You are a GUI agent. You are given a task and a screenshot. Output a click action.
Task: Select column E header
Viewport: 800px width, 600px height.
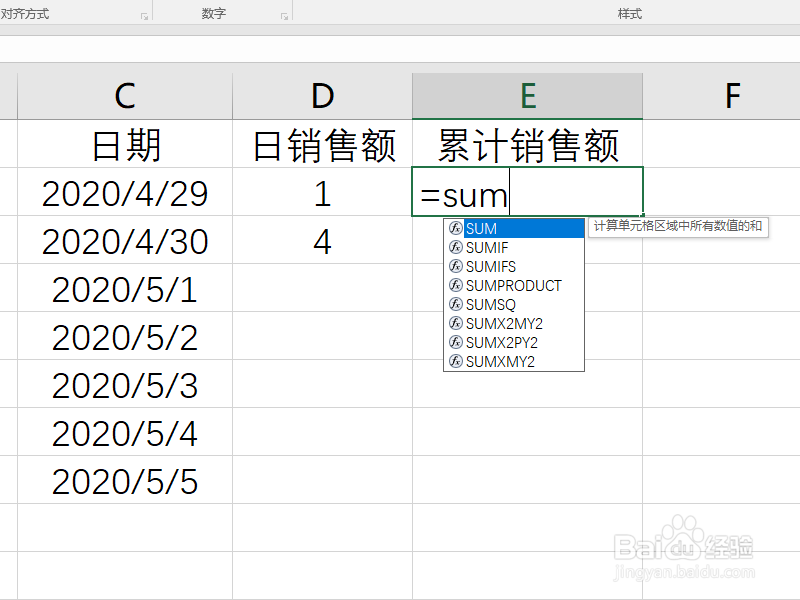click(528, 96)
